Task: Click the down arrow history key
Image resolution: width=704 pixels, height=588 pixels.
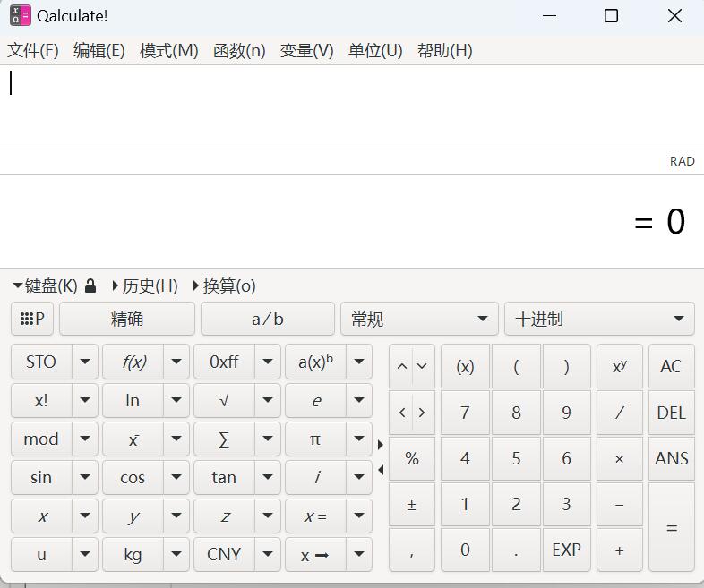Action: (x=423, y=366)
